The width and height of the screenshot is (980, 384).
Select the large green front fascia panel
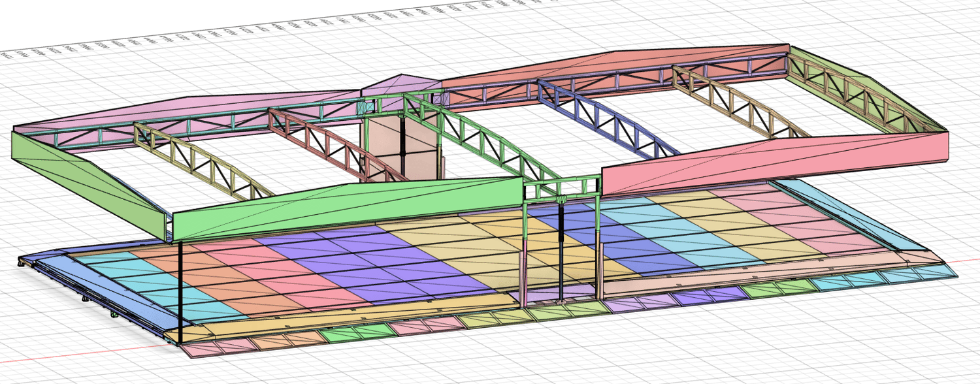pyautogui.click(x=346, y=208)
